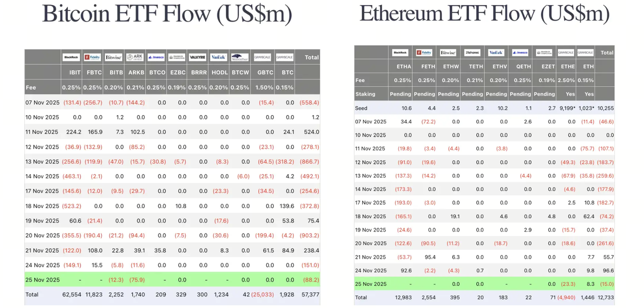
Task: Click the Valkyrie logo
Action: tap(197, 57)
